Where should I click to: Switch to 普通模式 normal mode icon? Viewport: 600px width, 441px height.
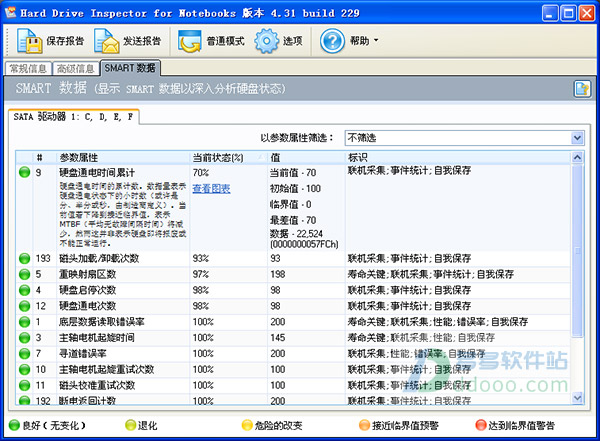click(x=189, y=41)
